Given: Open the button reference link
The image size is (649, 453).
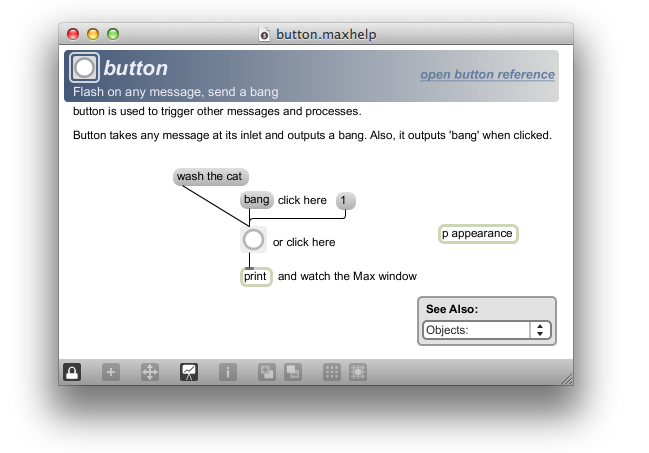Looking at the screenshot, I should (487, 75).
